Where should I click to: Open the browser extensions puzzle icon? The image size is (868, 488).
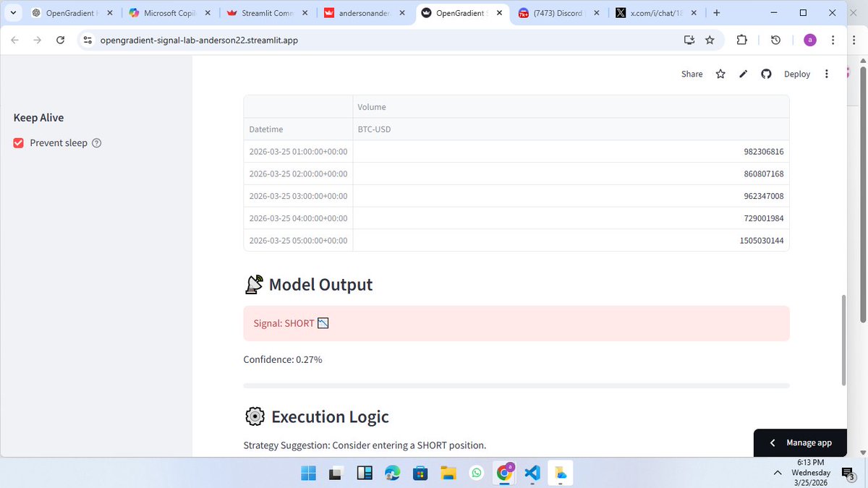(741, 40)
